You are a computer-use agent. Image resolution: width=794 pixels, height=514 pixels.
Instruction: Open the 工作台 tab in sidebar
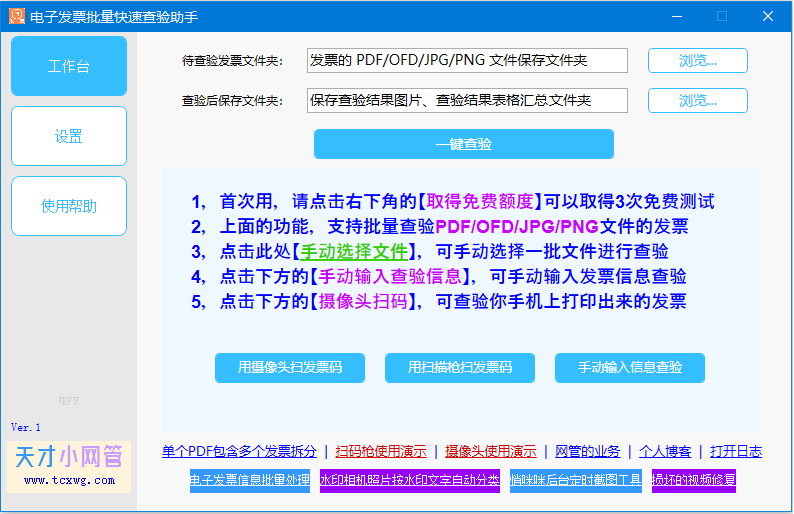pyautogui.click(x=69, y=66)
